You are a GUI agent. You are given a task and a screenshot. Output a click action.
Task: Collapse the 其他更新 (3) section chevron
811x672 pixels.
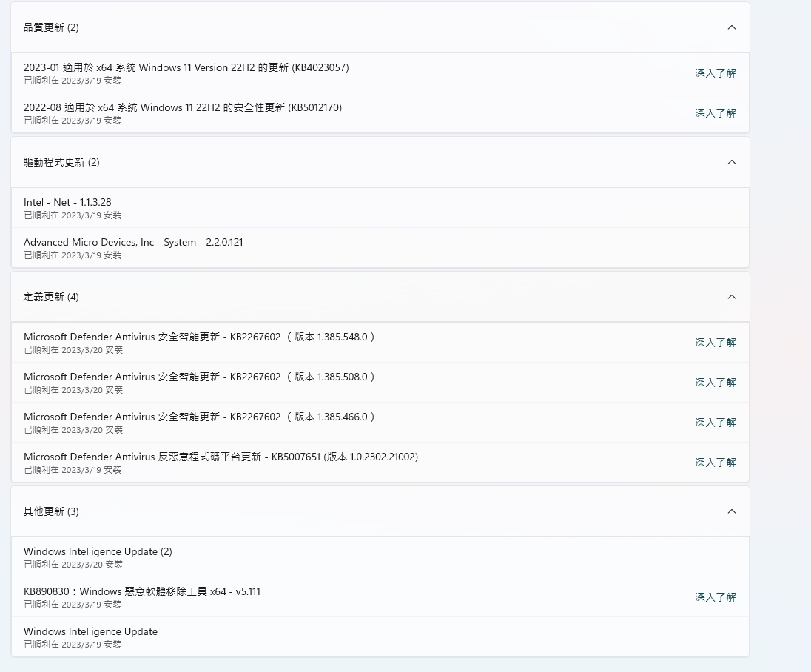[x=731, y=511]
